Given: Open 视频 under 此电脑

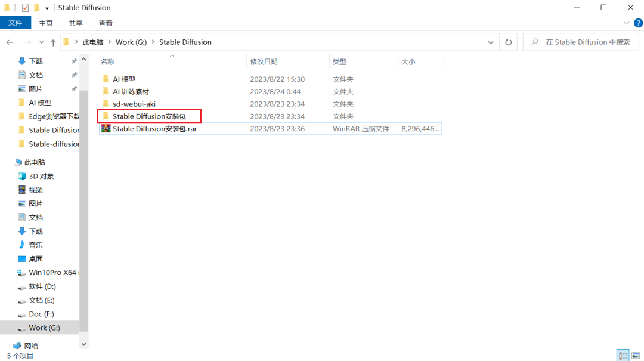Looking at the screenshot, I should [x=36, y=190].
